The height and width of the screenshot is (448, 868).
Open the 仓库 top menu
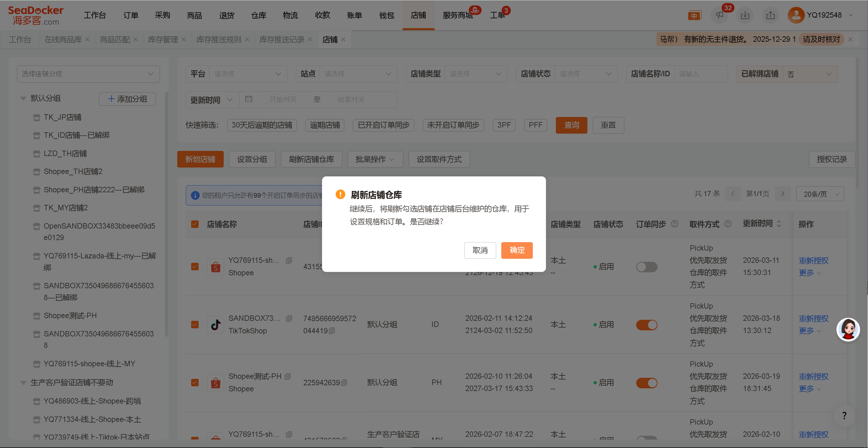pos(259,15)
